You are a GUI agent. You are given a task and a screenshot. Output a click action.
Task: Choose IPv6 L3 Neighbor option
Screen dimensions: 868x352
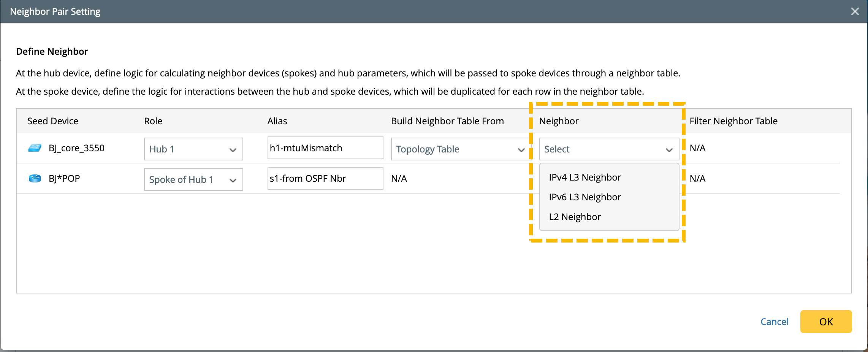[585, 197]
